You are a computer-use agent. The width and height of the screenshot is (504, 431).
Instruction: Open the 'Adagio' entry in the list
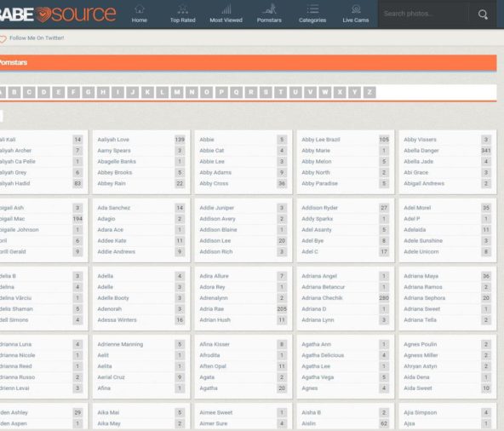click(106, 219)
